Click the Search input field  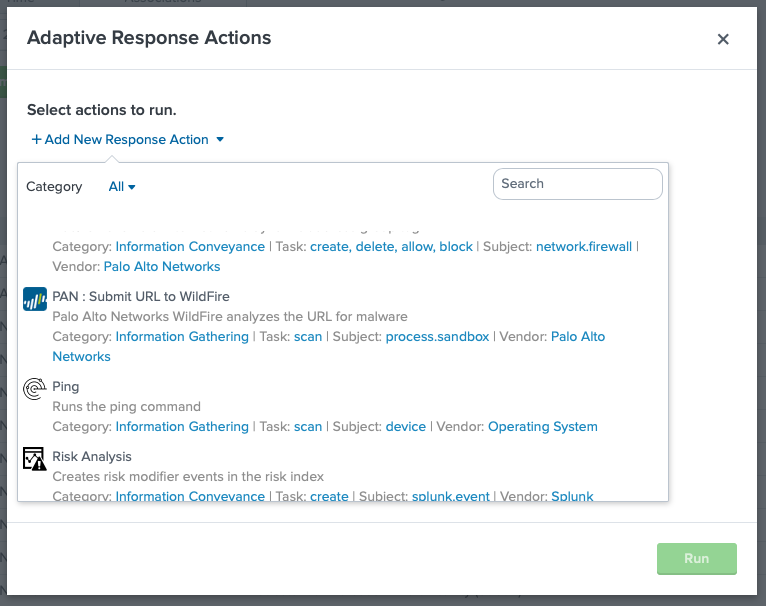[578, 184]
